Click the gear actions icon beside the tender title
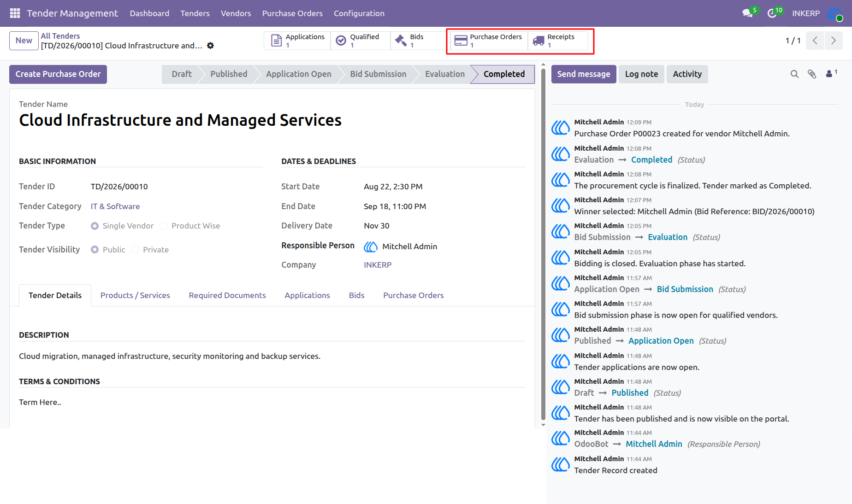Viewport: 852px width, 504px height. click(210, 46)
